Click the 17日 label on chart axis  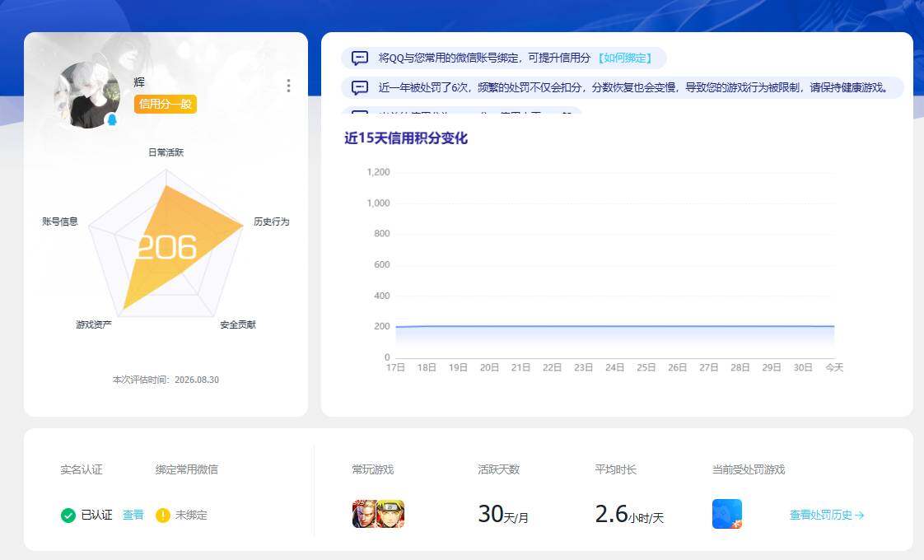click(395, 368)
